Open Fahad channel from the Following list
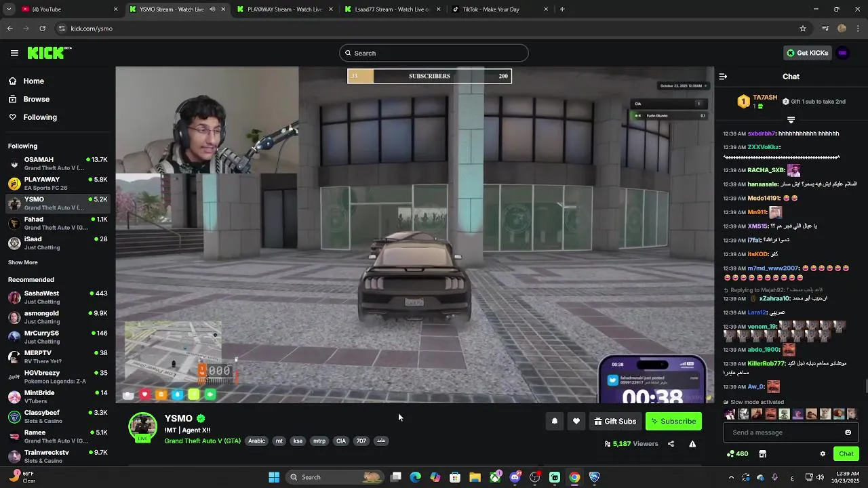Screen dimensions: 868x488 [x=58, y=223]
